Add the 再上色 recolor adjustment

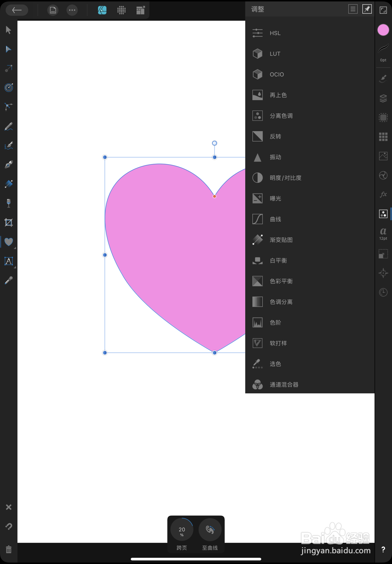310,95
